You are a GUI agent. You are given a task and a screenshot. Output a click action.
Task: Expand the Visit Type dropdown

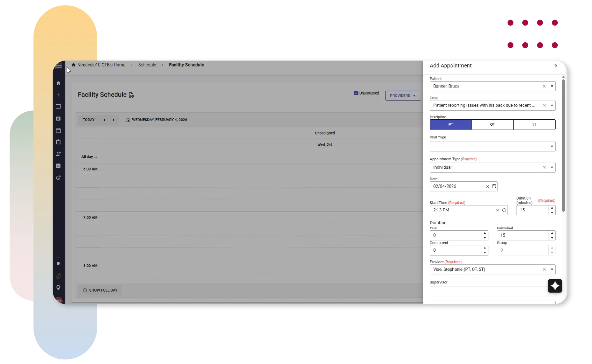click(552, 146)
